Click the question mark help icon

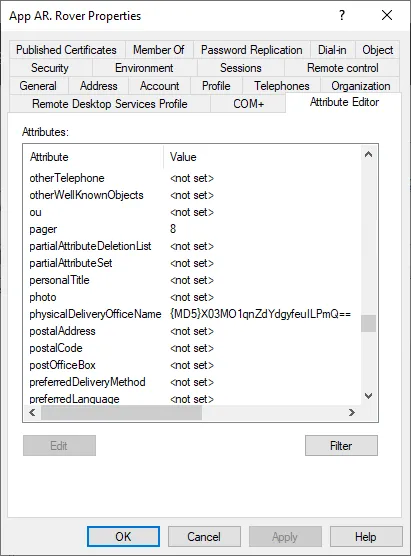click(x=342, y=15)
